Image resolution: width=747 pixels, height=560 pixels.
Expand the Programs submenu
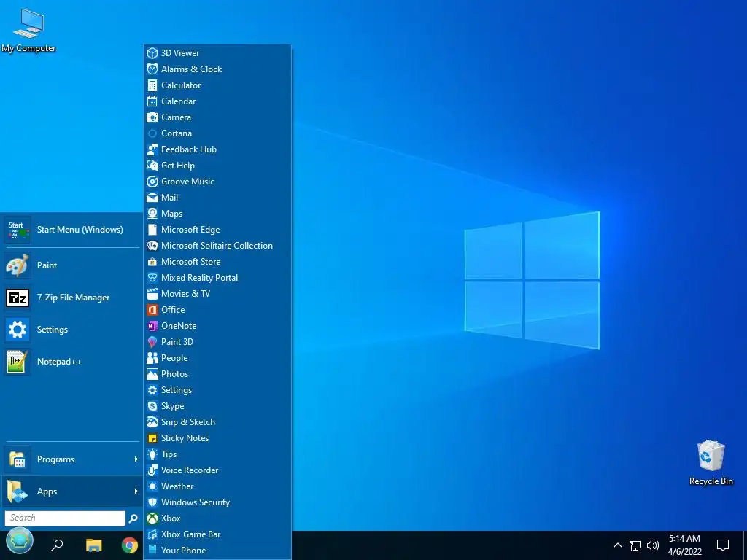point(72,459)
